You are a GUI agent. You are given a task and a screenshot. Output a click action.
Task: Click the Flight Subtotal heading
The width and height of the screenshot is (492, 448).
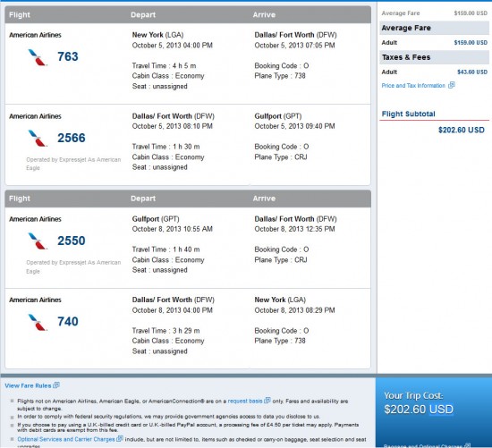coord(408,114)
